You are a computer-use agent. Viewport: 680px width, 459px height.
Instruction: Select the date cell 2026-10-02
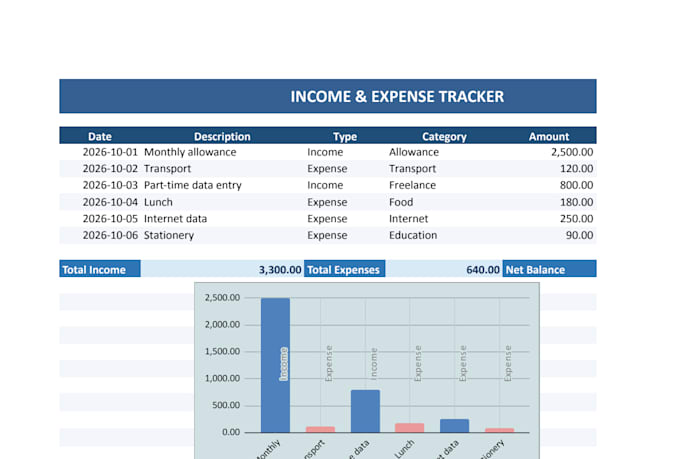tap(110, 168)
